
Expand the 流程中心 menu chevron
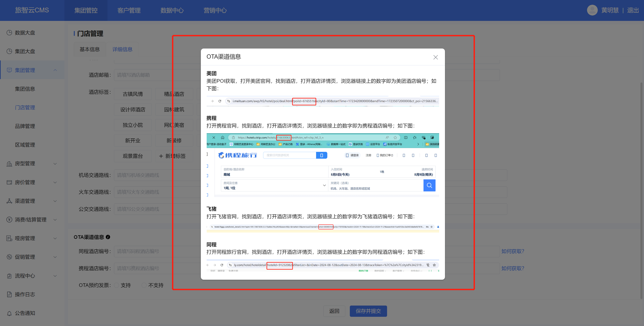(x=55, y=276)
